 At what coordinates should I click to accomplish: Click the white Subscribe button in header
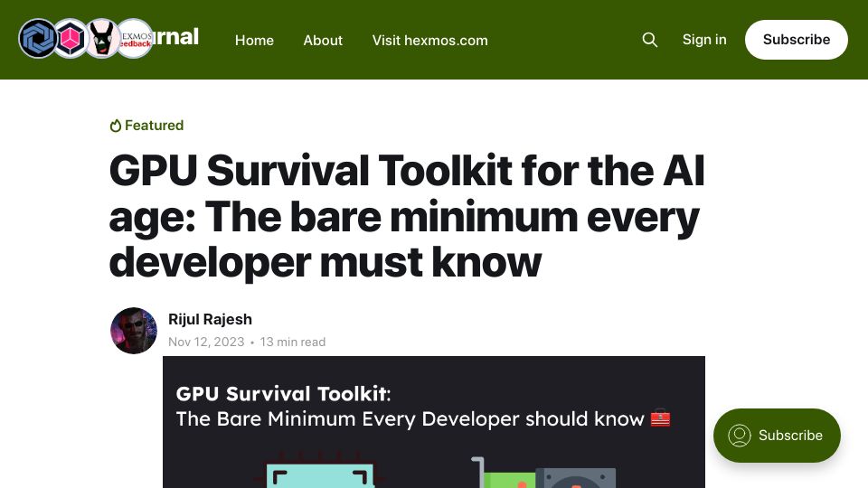point(796,40)
